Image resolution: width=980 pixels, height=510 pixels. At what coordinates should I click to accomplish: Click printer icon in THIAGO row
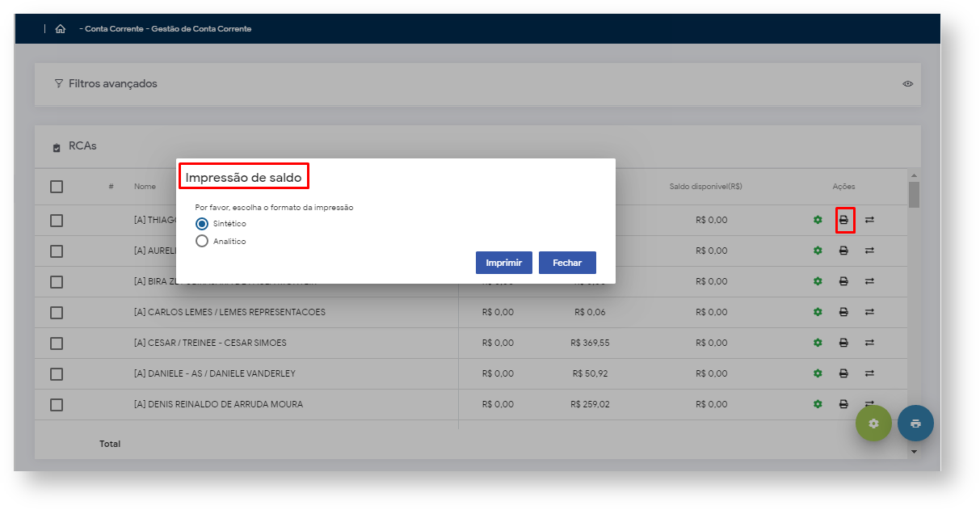[844, 220]
